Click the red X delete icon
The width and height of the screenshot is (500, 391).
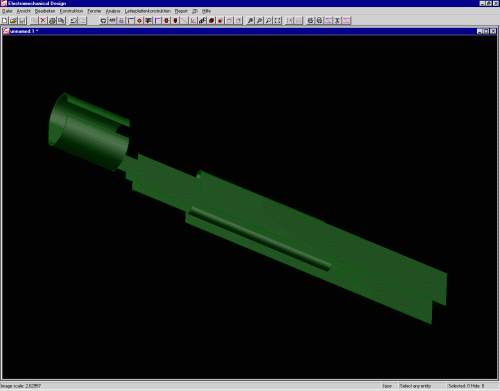click(43, 21)
